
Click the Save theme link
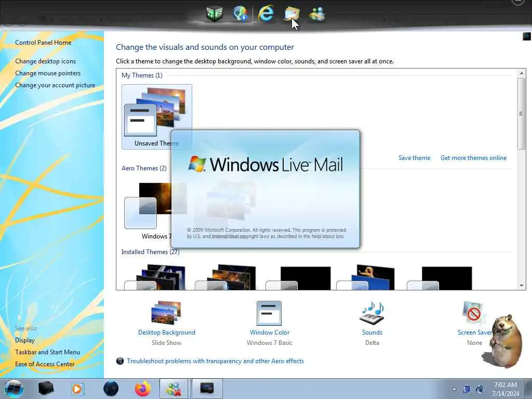click(x=414, y=158)
